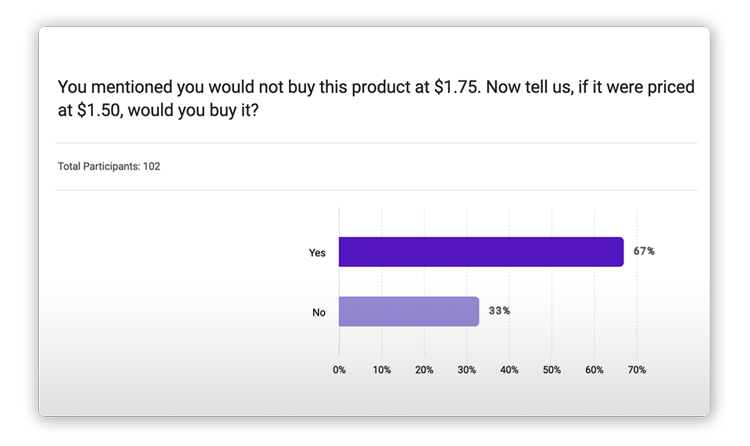
Task: Click the 0% axis tick label
Action: 339,370
